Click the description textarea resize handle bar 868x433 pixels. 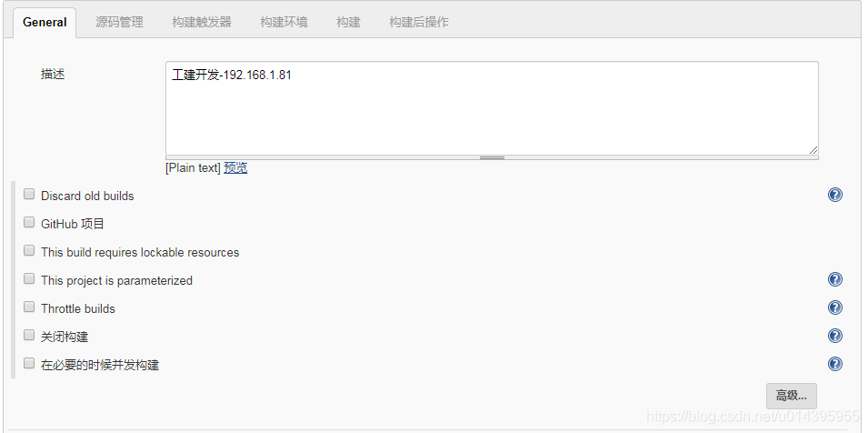(x=492, y=157)
